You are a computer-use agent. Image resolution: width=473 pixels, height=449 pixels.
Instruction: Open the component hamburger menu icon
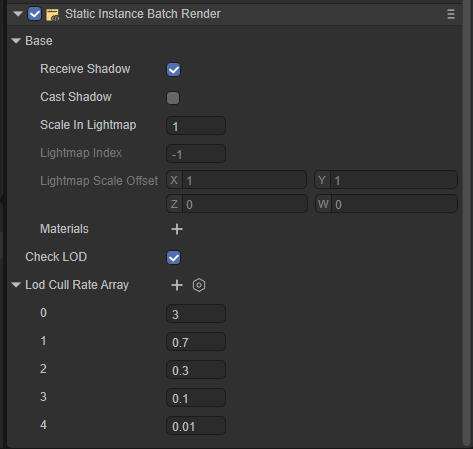tap(451, 14)
